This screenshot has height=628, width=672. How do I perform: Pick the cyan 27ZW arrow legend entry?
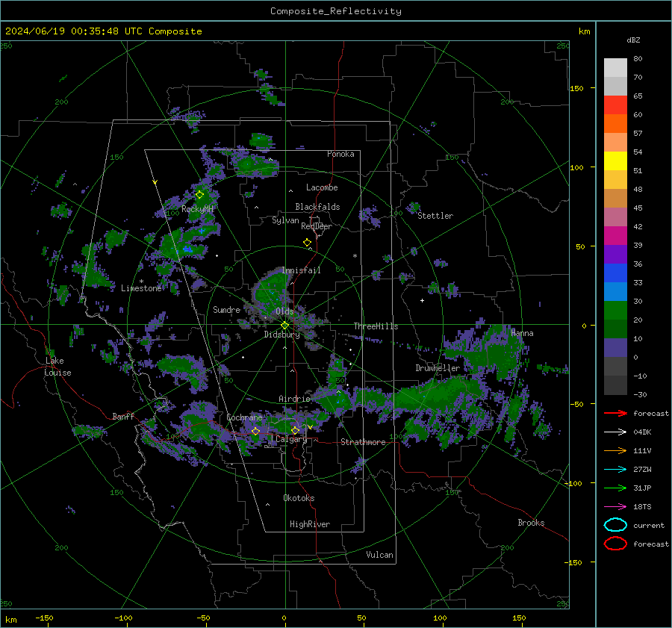tap(615, 470)
